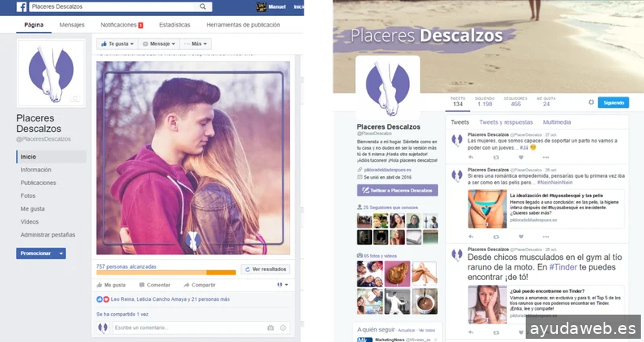644x342 pixels.
Task: Select 'Me gusta' in the page sidebar
Action: (x=32, y=209)
